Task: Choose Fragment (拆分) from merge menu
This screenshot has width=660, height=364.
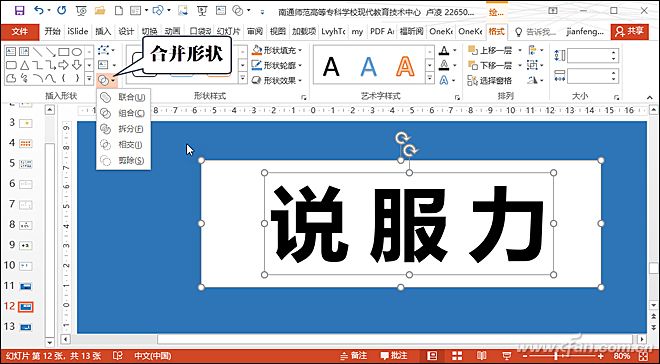Action: point(123,129)
